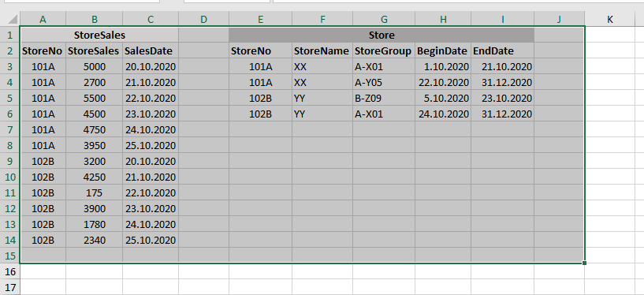This screenshot has width=644, height=295.
Task: Select the cell with value 175
Action: pyautogui.click(x=94, y=192)
